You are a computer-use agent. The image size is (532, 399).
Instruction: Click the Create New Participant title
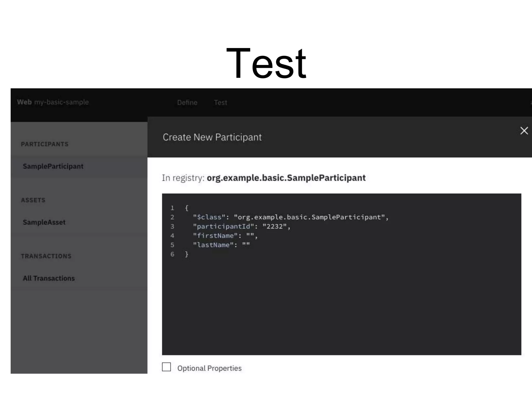coord(212,137)
